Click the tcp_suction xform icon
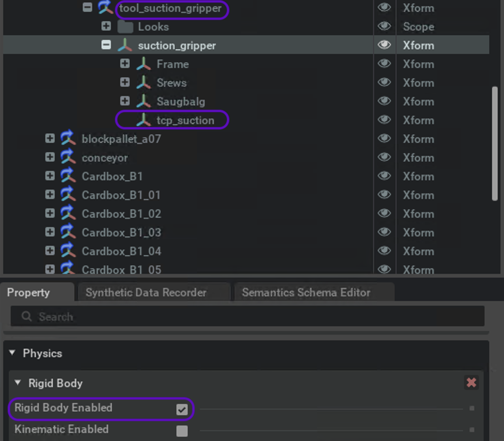This screenshot has height=441, width=504. (x=143, y=120)
